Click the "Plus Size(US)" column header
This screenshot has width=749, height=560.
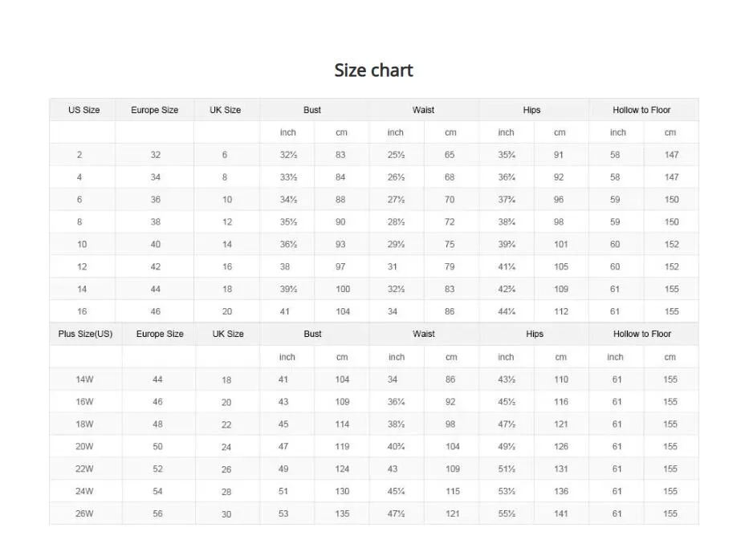[x=85, y=334]
